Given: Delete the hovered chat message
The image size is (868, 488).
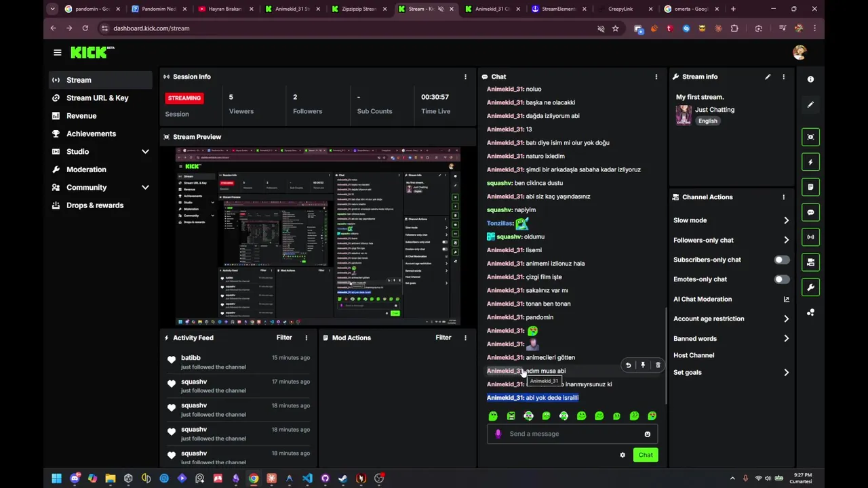Looking at the screenshot, I should click(x=658, y=365).
